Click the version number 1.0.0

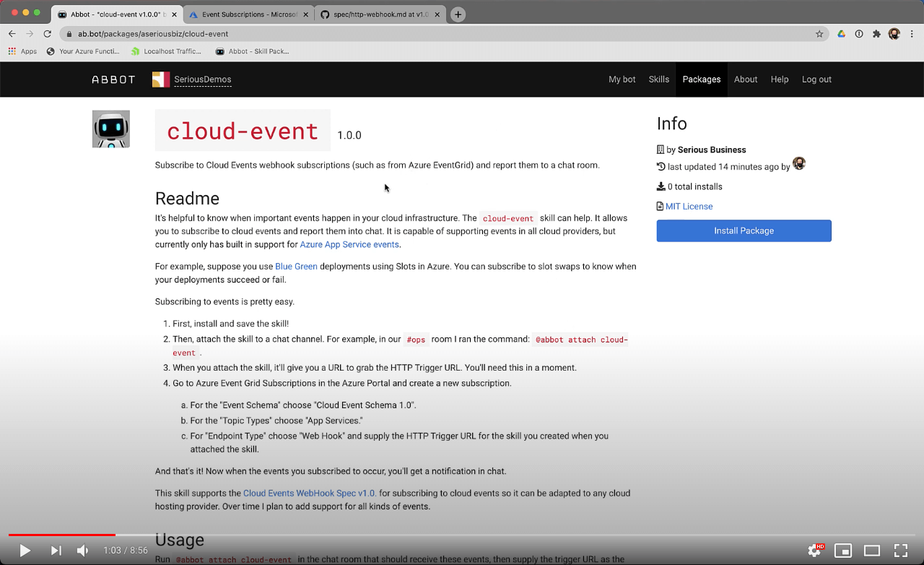[x=349, y=135]
